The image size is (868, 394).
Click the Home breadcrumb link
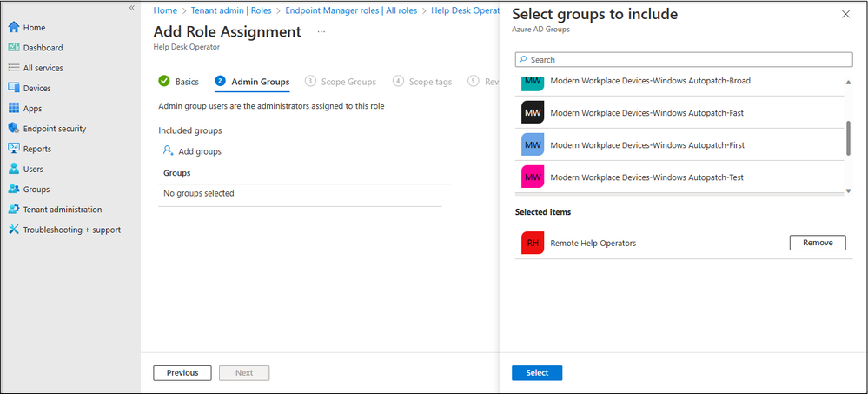point(165,10)
